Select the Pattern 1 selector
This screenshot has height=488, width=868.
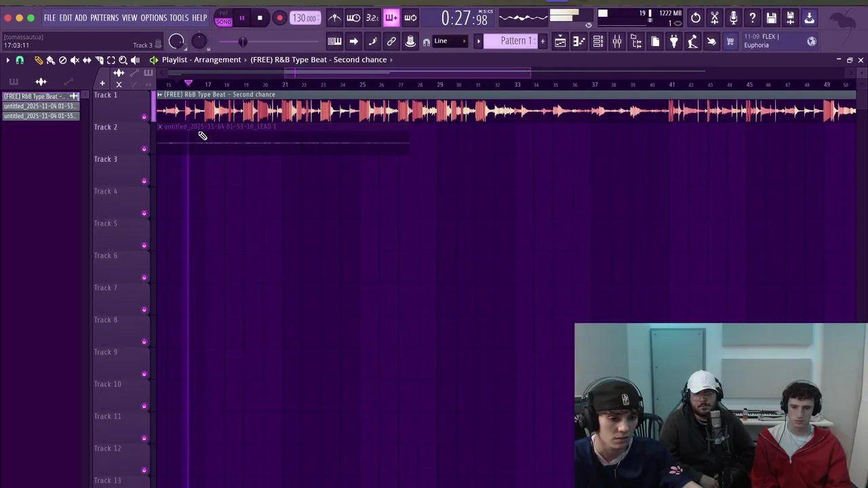pyautogui.click(x=510, y=41)
